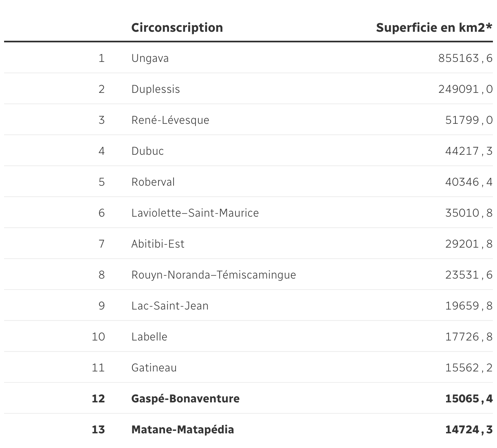
Task: Click the Superficie en km2* column header
Action: click(x=434, y=28)
